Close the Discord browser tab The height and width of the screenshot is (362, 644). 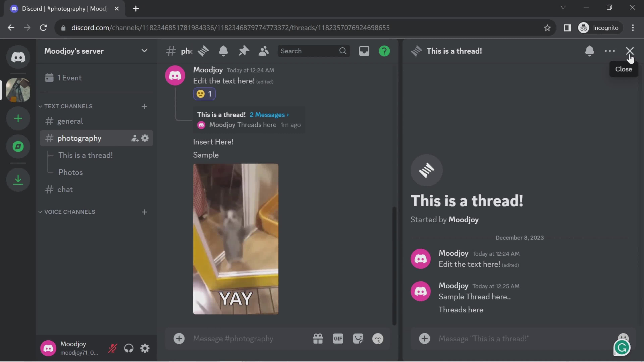[117, 9]
